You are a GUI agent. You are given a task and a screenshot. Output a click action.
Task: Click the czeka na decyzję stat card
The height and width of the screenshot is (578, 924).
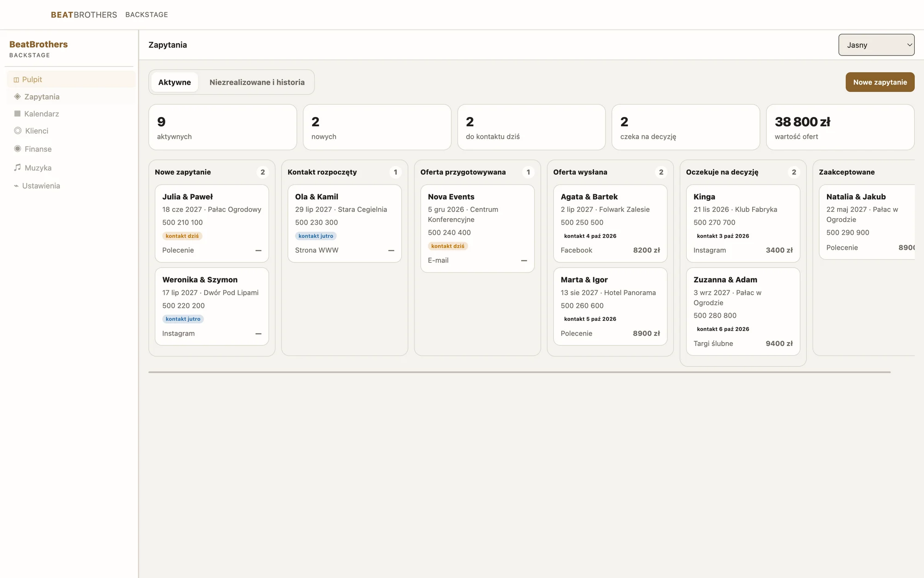coord(686,127)
